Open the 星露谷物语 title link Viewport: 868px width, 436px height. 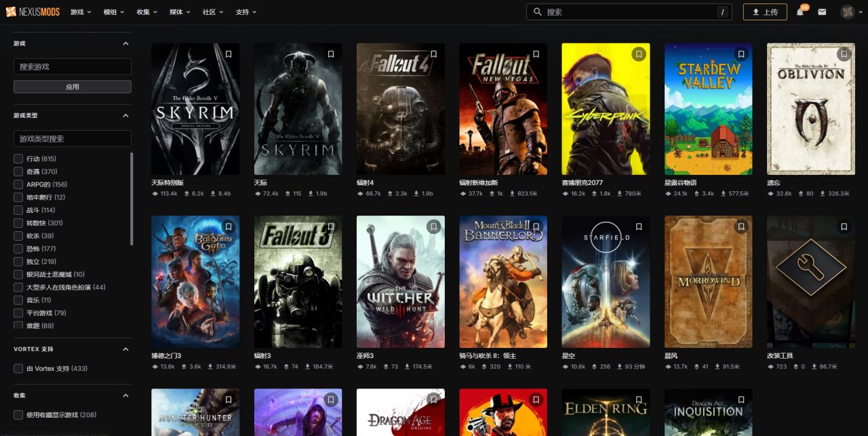(x=682, y=182)
